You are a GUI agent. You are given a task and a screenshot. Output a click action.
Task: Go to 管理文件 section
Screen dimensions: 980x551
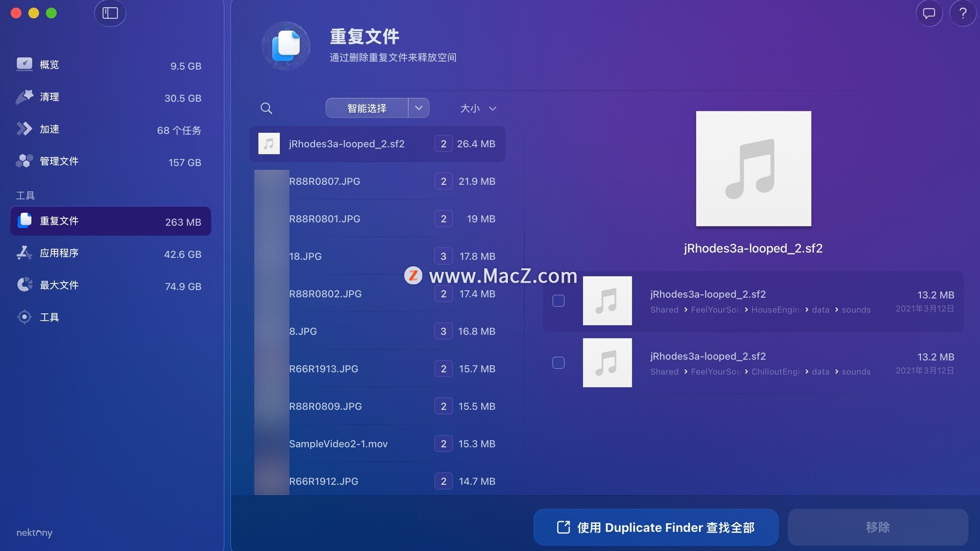[x=59, y=161]
